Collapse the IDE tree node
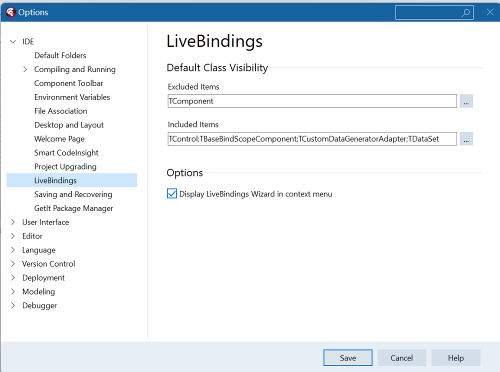500x372 pixels. [x=13, y=42]
